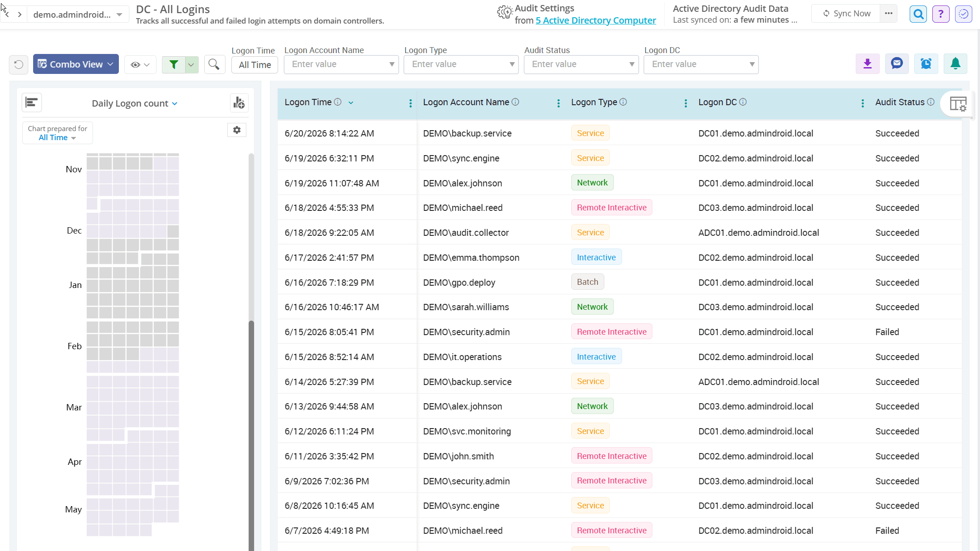Open the task status check icon
The image size is (980, 551).
963,14
